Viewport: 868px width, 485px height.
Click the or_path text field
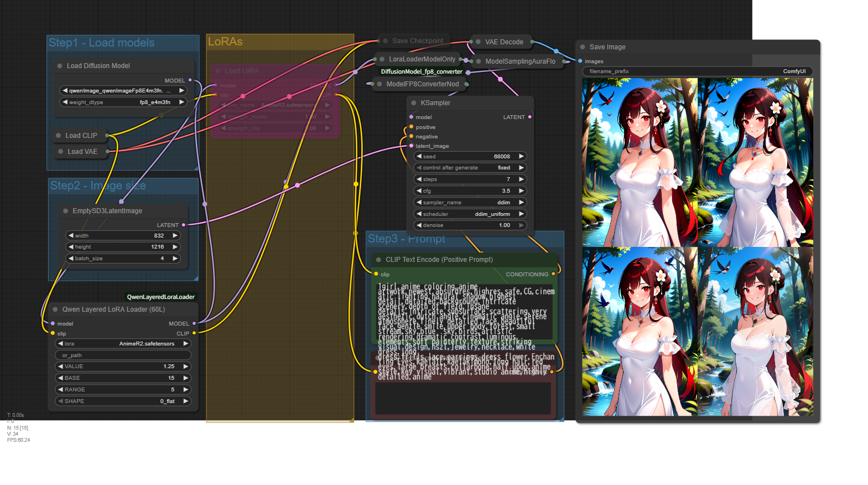tap(123, 355)
